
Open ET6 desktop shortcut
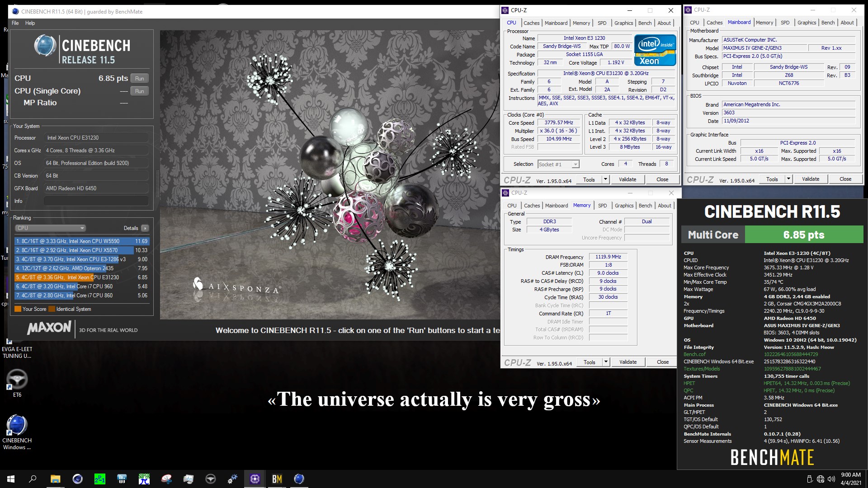tap(17, 383)
